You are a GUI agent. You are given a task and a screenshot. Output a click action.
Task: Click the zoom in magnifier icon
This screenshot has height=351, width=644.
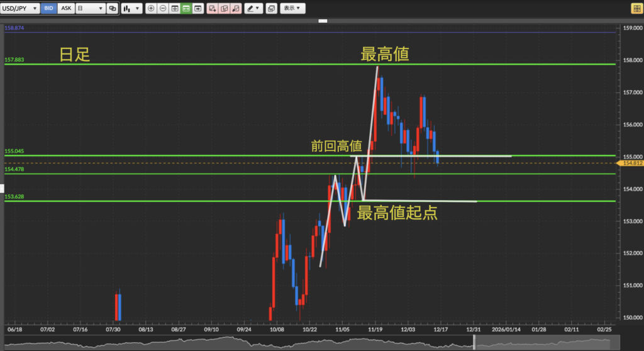click(x=151, y=9)
